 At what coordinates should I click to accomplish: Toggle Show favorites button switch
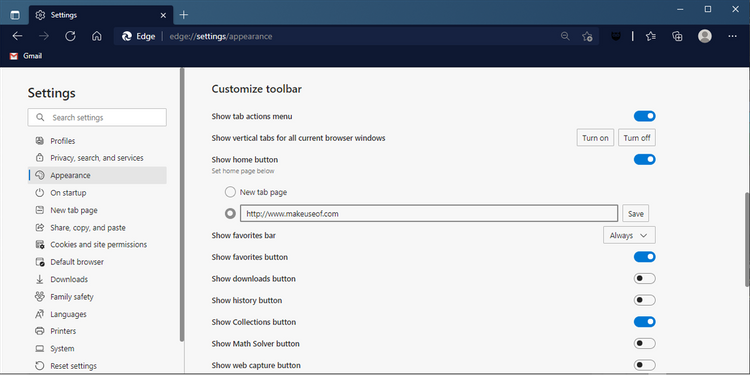pos(644,257)
